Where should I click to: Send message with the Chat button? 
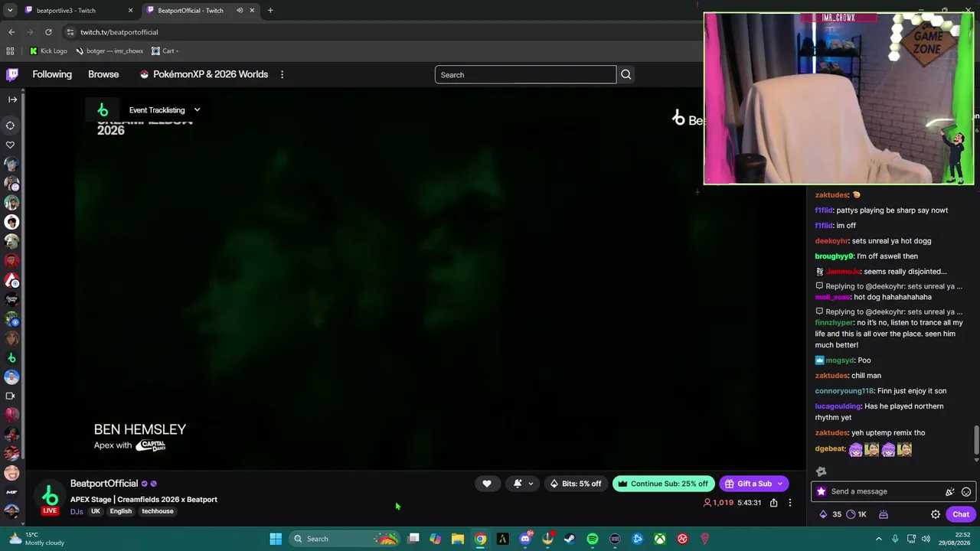961,514
